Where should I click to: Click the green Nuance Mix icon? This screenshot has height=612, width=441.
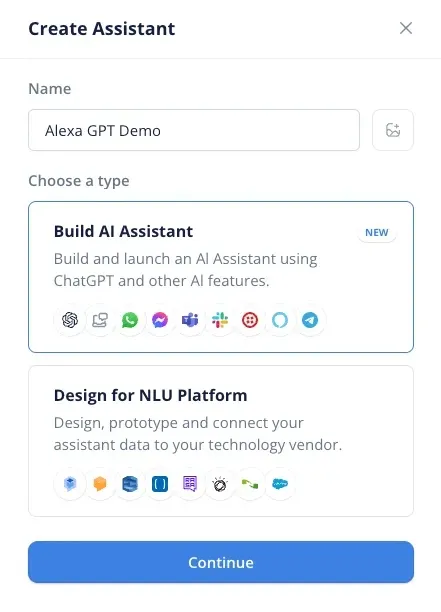pos(250,484)
